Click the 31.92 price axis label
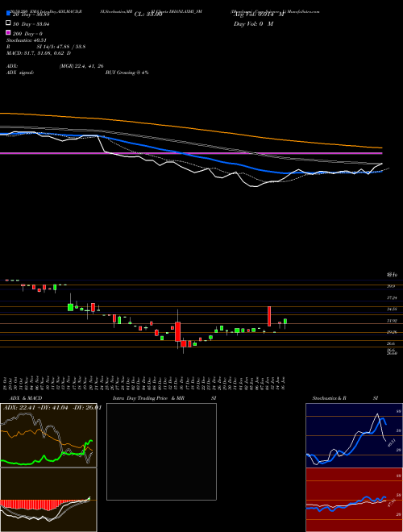 pyautogui.click(x=392, y=321)
